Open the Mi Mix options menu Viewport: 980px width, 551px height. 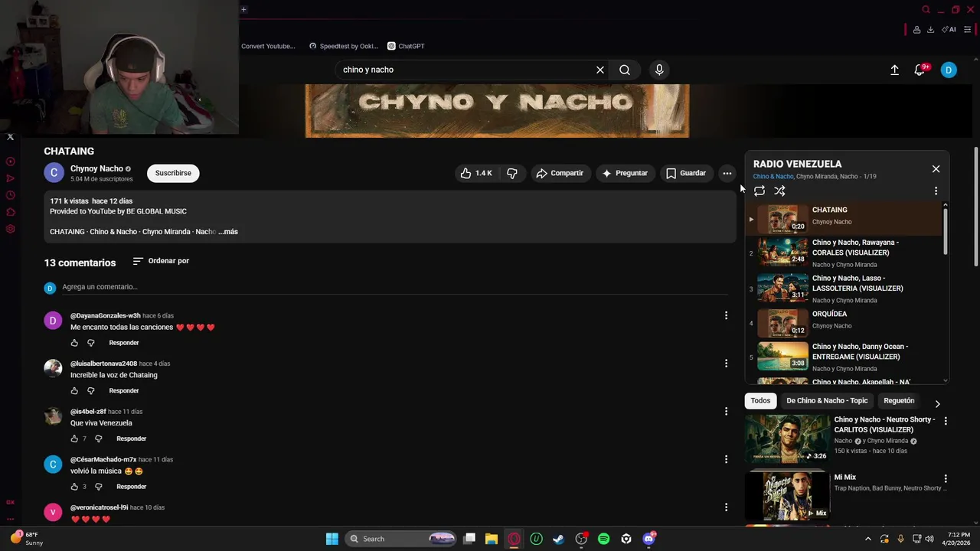coord(946,478)
